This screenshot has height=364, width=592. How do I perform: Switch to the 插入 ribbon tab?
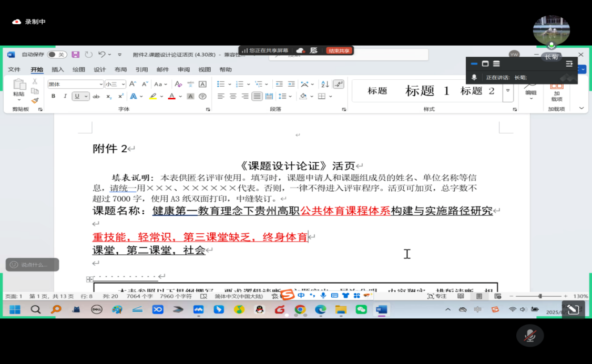pyautogui.click(x=57, y=69)
